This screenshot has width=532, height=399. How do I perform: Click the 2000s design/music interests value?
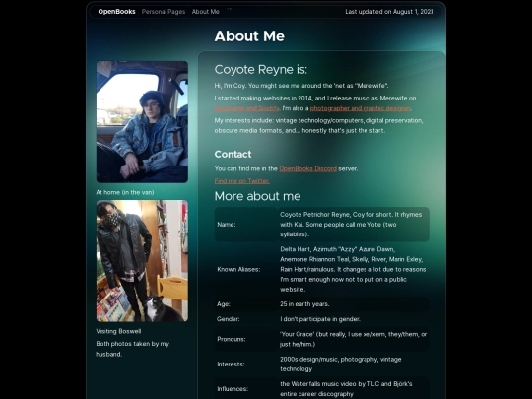tap(340, 365)
